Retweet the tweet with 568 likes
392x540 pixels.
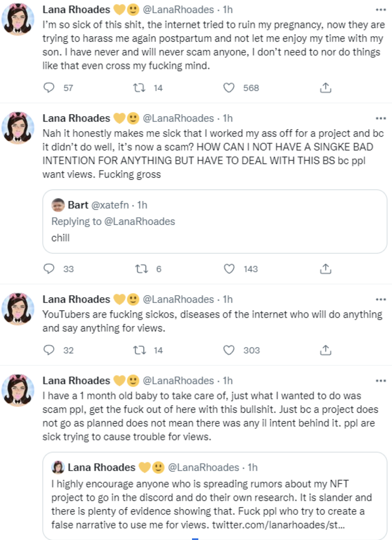tap(139, 88)
